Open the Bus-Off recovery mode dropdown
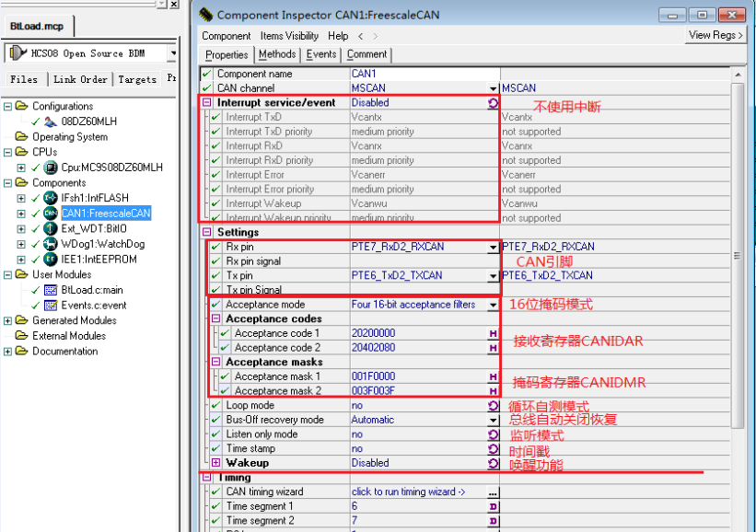 coord(493,421)
